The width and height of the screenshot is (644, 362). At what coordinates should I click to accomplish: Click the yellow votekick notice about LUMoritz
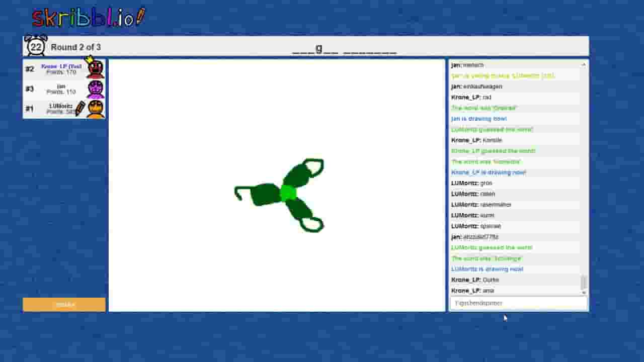click(503, 76)
